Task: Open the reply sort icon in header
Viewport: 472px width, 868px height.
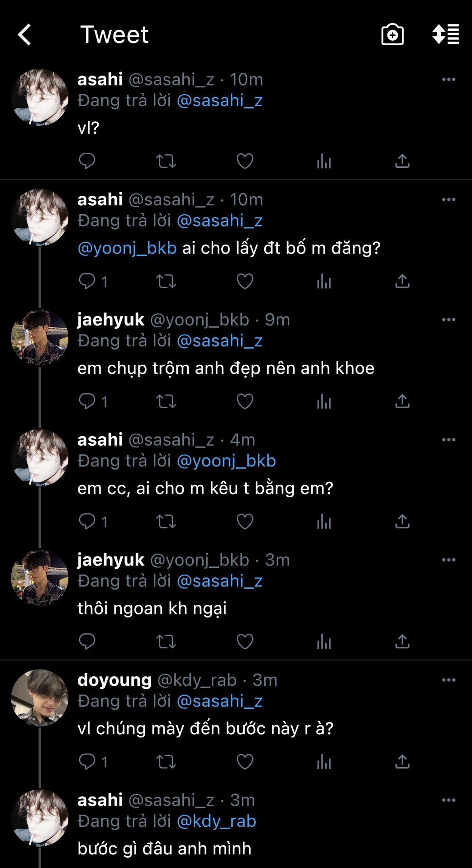Action: click(x=446, y=34)
